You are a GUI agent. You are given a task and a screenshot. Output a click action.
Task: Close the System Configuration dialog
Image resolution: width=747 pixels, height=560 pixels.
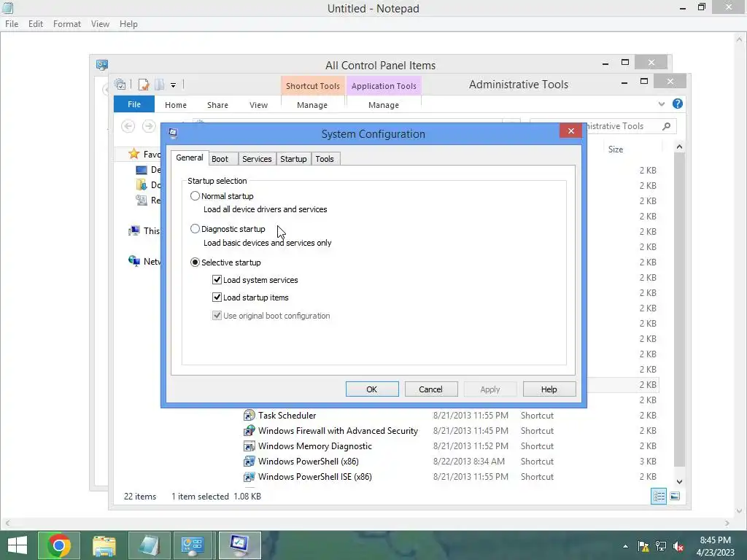570,131
